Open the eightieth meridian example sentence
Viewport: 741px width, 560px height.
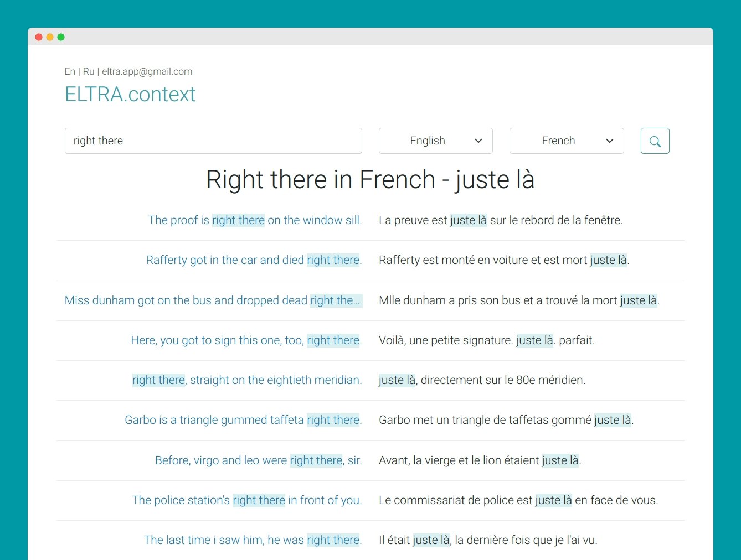tap(247, 380)
